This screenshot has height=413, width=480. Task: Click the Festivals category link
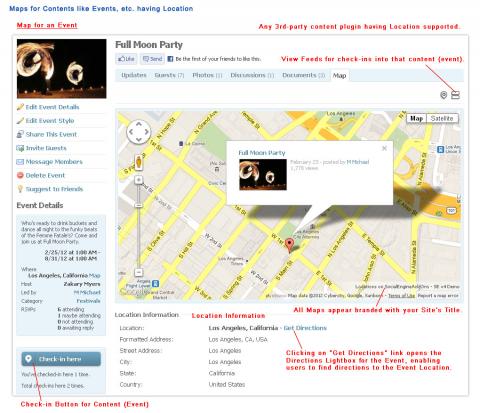pyautogui.click(x=89, y=301)
